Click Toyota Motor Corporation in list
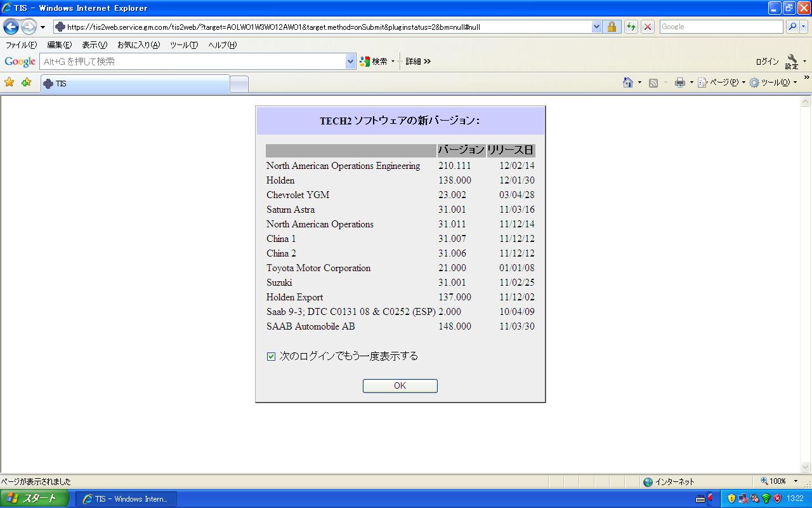The width and height of the screenshot is (812, 508). coord(318,268)
